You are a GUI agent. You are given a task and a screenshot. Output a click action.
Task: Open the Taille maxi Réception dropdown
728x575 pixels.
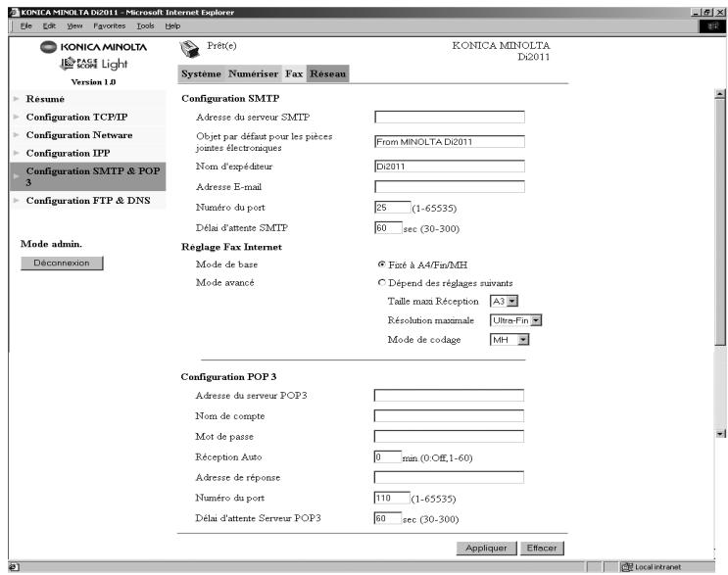[505, 301]
